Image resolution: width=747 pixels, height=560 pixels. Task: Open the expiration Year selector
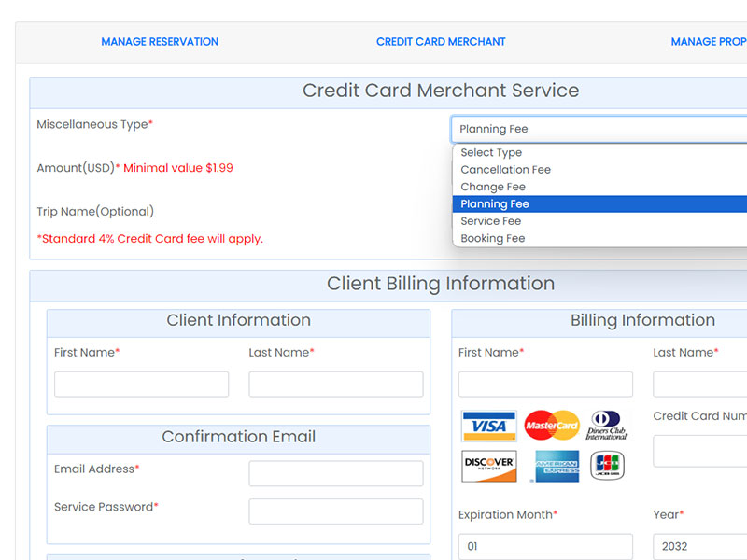(700, 546)
